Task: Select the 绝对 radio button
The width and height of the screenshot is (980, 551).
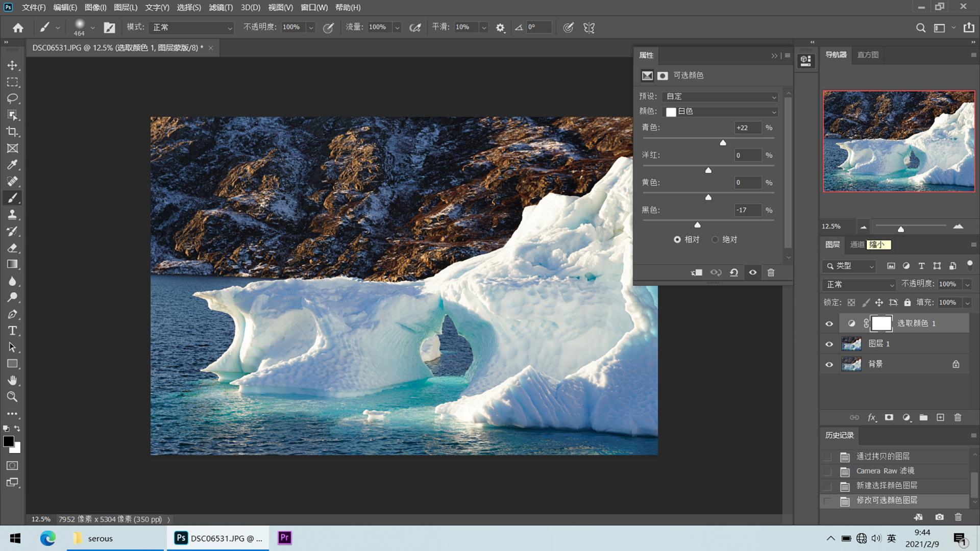Action: point(715,239)
